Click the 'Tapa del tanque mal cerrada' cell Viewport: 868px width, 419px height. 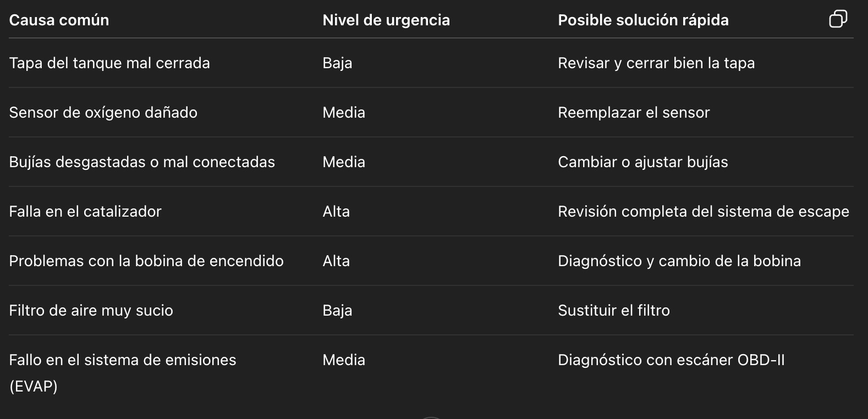[x=109, y=63]
